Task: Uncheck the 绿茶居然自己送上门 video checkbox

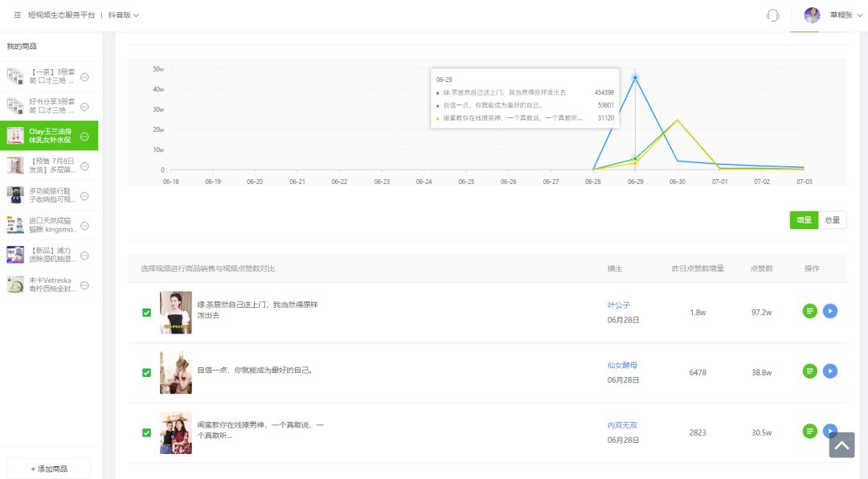Action: point(146,313)
